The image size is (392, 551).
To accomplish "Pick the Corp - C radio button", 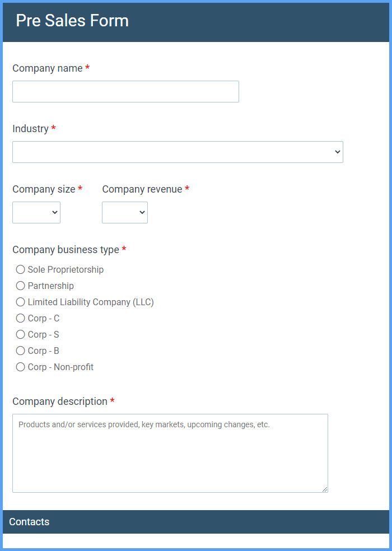I will 20,318.
